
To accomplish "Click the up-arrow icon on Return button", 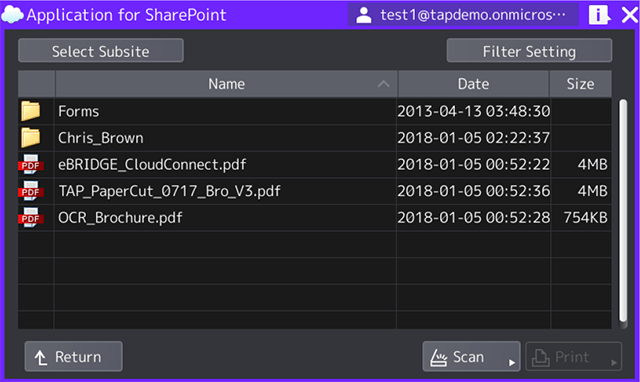I will 40,358.
